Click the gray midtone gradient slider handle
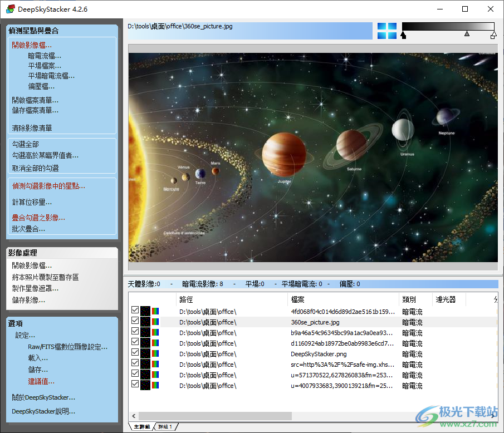The height and width of the screenshot is (433, 504). 467,33
